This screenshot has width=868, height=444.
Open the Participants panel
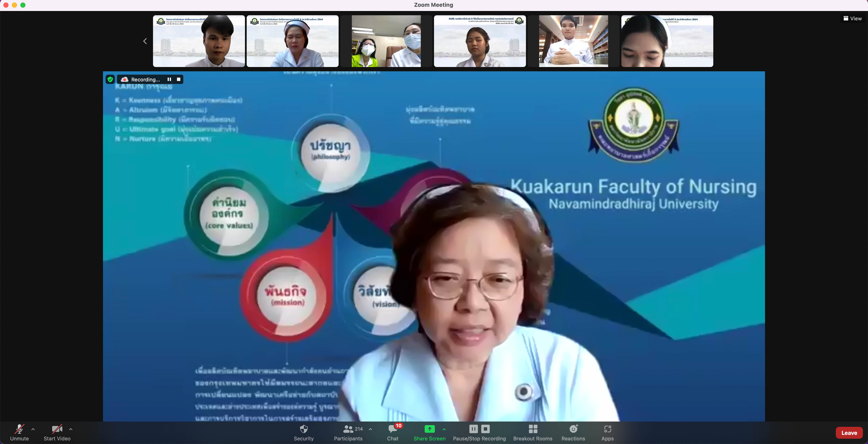pyautogui.click(x=348, y=433)
